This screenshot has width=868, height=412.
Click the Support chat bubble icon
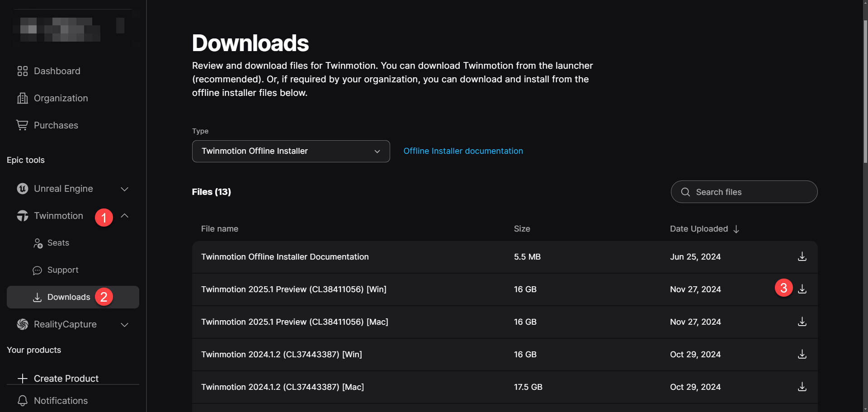tap(38, 270)
